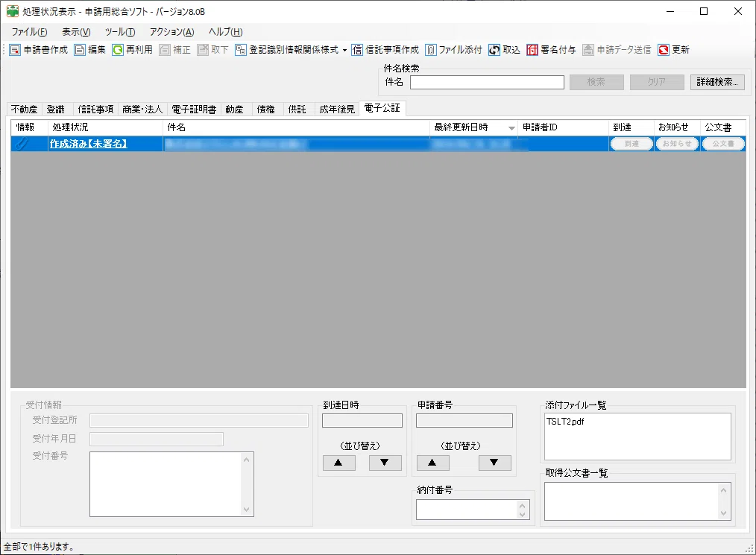
Task: Click the 再利用 reuse icon
Action: 118,50
